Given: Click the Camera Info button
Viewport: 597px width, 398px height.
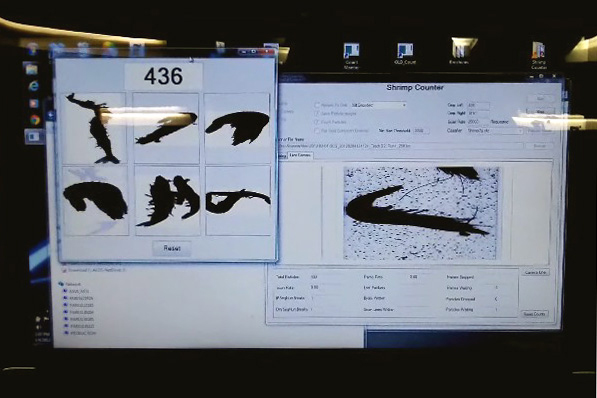Looking at the screenshot, I should point(535,273).
